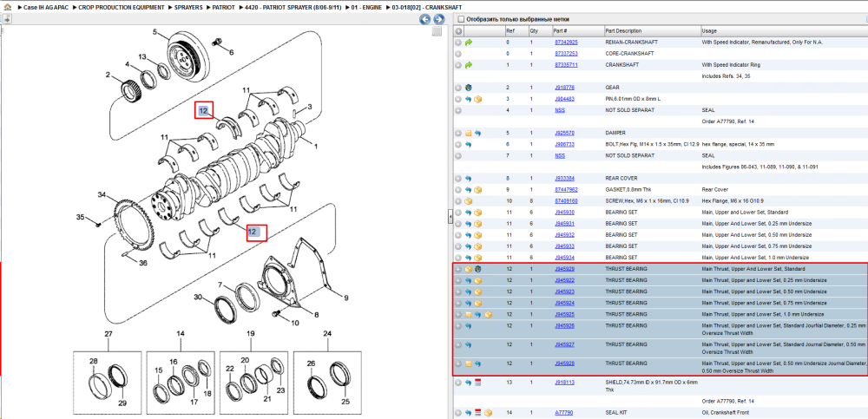Go to the home icon in breadcrumb
This screenshot has width=868, height=419.
coord(7,8)
